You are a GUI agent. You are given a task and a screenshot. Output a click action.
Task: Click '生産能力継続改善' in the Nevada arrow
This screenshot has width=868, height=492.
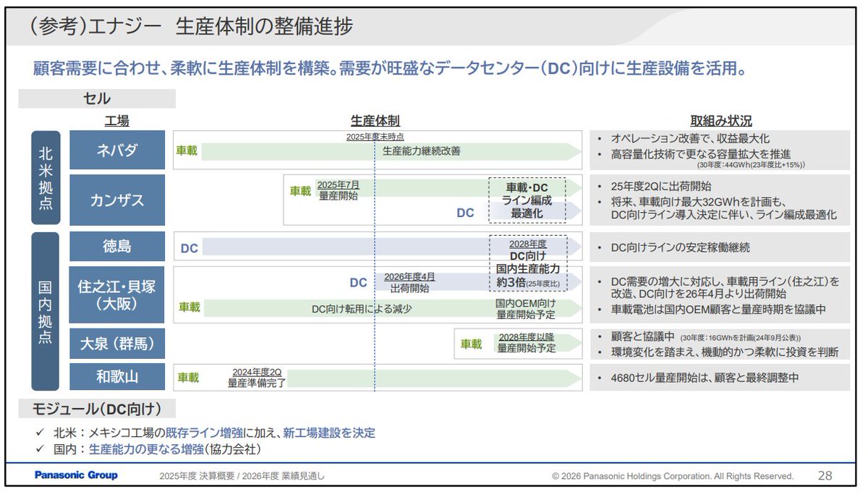[421, 151]
